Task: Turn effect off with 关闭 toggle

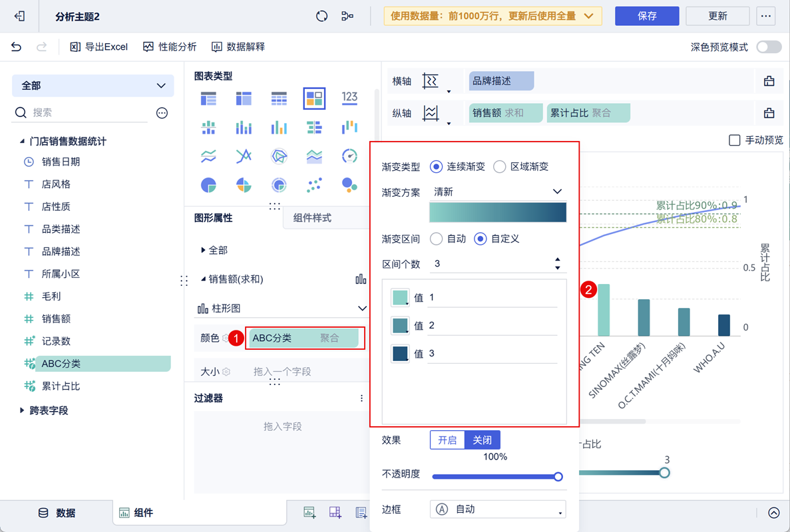Action: 482,440
